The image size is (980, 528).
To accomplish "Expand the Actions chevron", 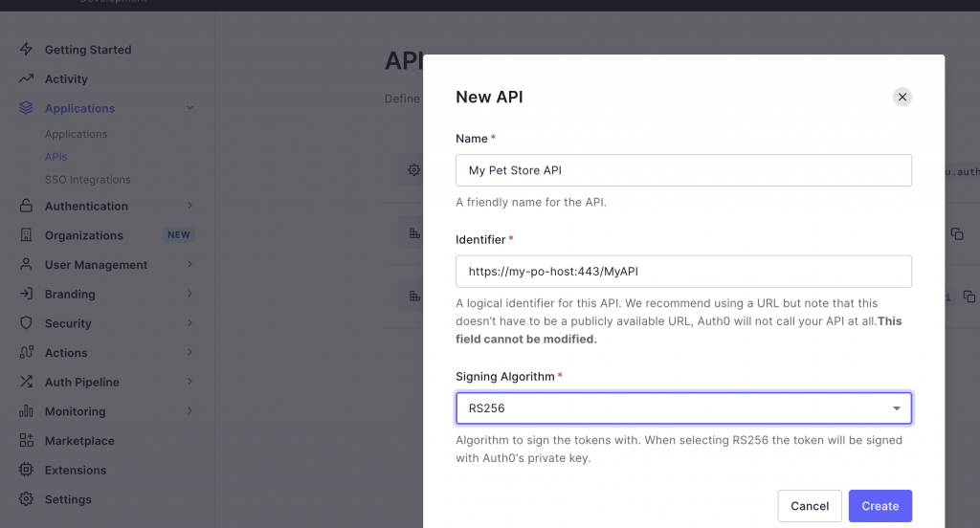I will (x=189, y=352).
